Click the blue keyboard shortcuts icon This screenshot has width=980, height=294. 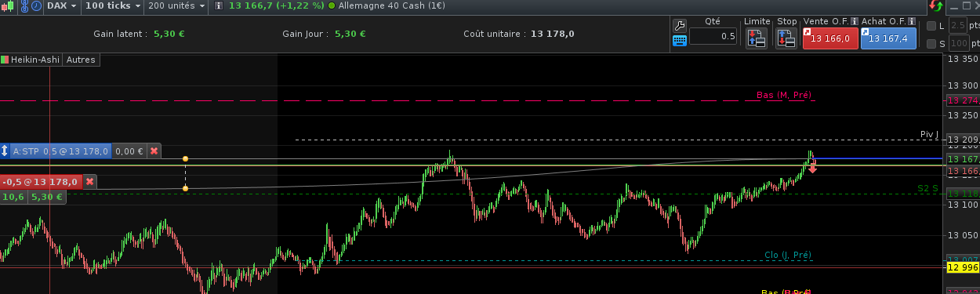pyautogui.click(x=680, y=41)
